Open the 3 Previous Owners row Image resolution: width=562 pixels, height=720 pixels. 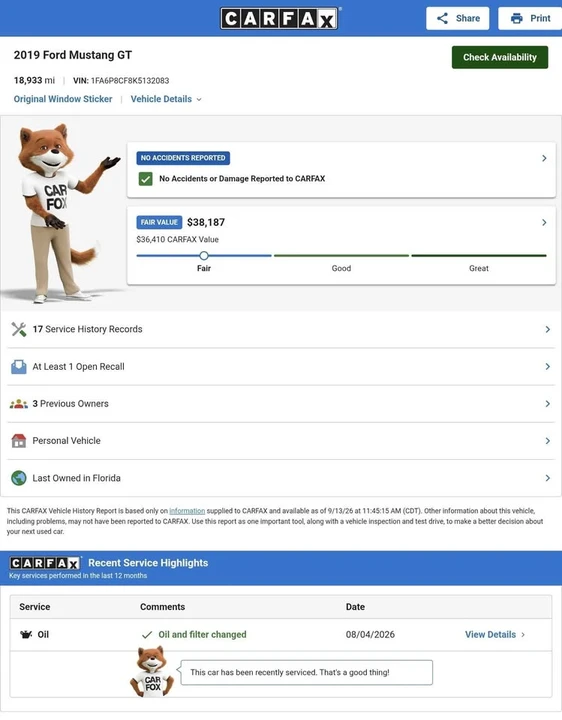[x=281, y=404]
